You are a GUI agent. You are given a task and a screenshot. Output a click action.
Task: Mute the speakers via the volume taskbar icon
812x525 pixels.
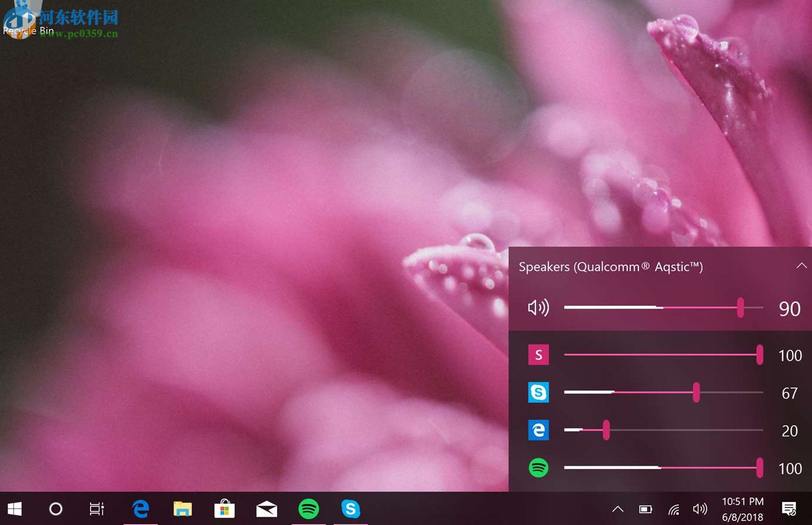point(700,509)
